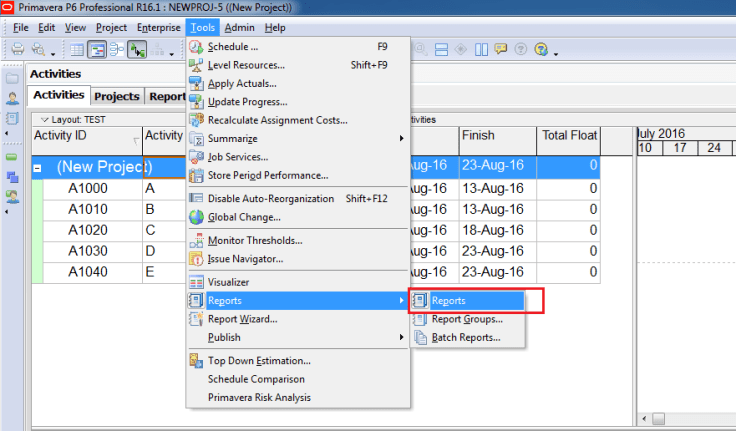The width and height of the screenshot is (736, 431).
Task: Open dropdown arrow after layout toolbar icons
Action: click(x=171, y=54)
